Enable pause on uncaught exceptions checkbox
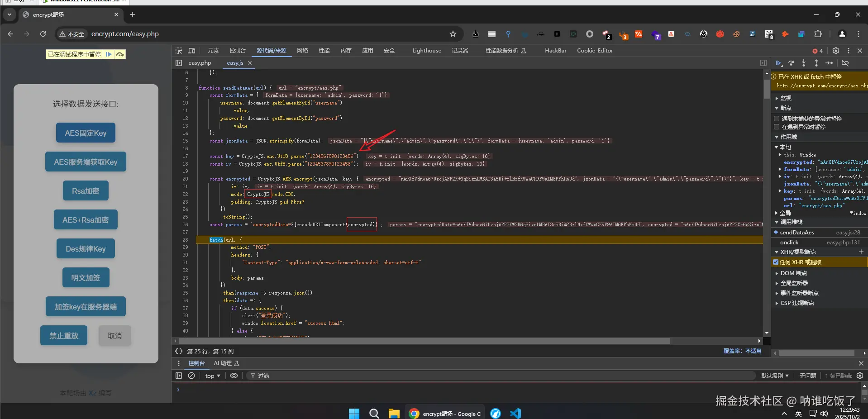Screen dimensions: 868x419 [x=777, y=119]
